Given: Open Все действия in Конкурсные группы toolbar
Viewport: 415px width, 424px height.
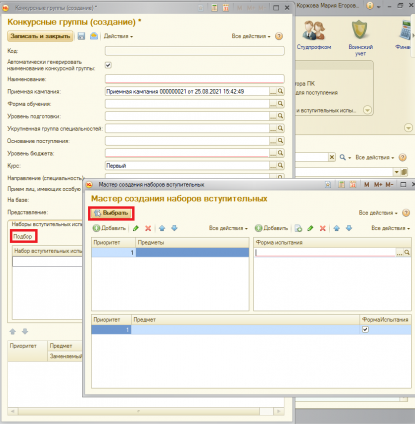Looking at the screenshot, I should tap(251, 36).
